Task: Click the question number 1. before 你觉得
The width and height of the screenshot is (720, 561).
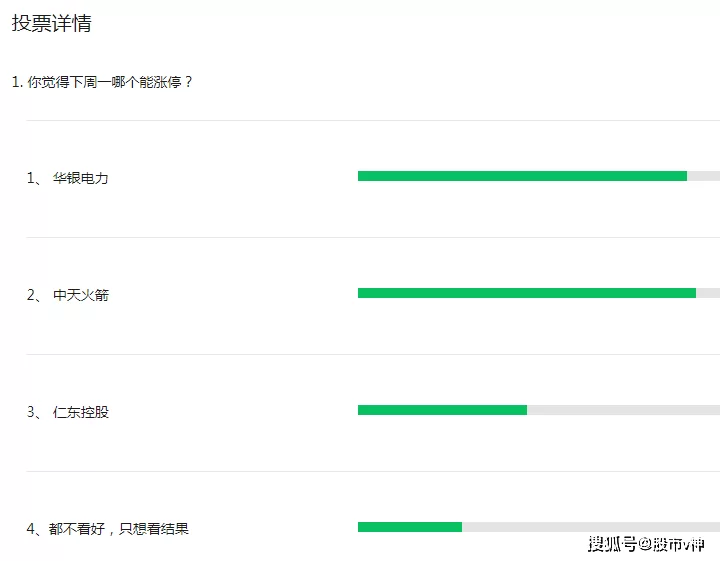Action: (17, 82)
